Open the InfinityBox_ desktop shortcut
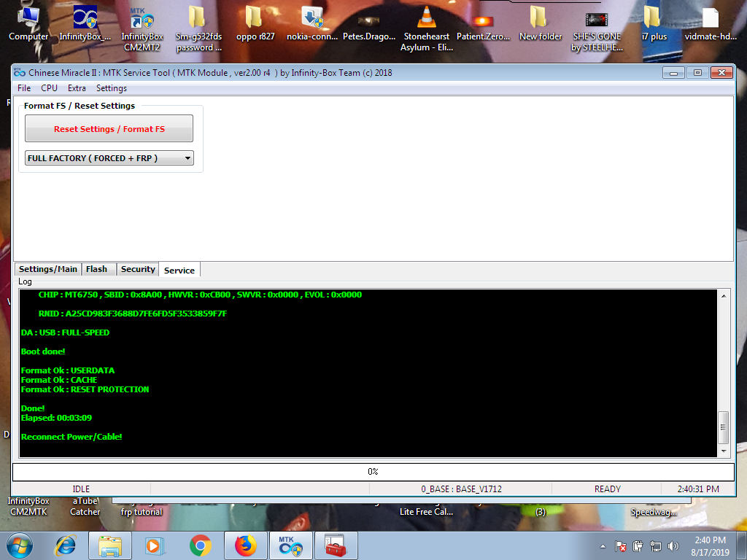Viewport: 747px width, 560px height. point(85,23)
